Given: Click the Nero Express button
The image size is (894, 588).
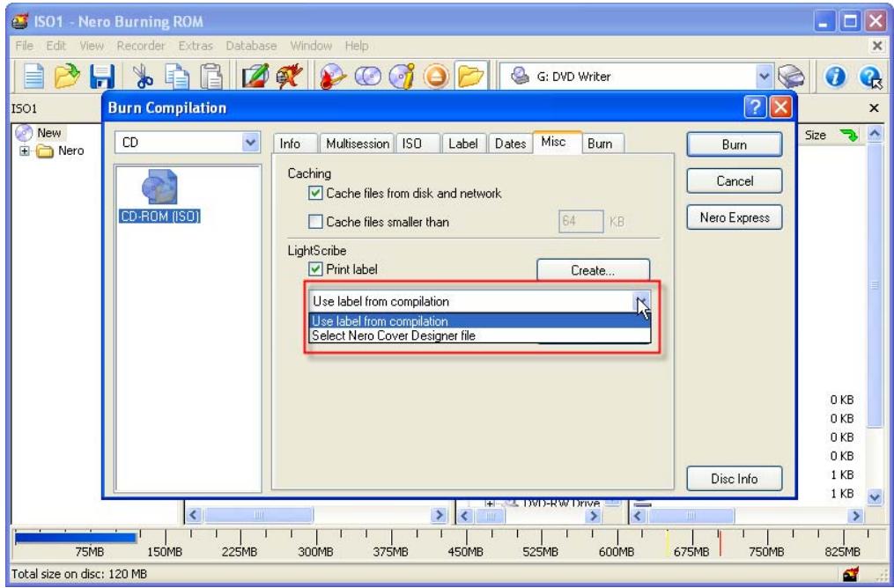Looking at the screenshot, I should point(735,217).
